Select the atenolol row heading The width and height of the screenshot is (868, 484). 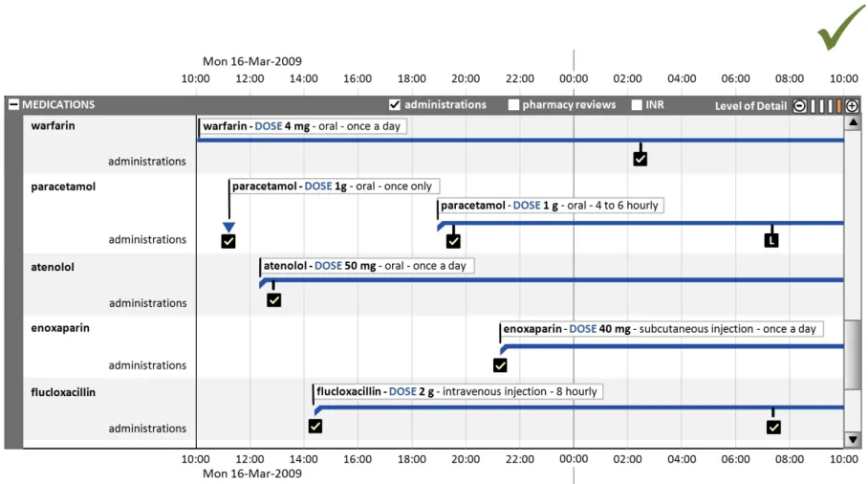[x=53, y=267]
